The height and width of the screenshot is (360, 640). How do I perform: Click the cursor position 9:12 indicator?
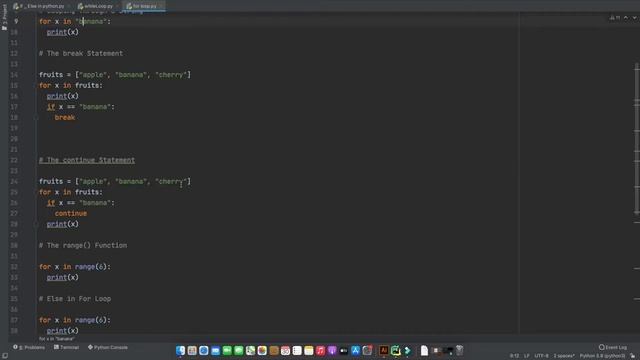514,356
